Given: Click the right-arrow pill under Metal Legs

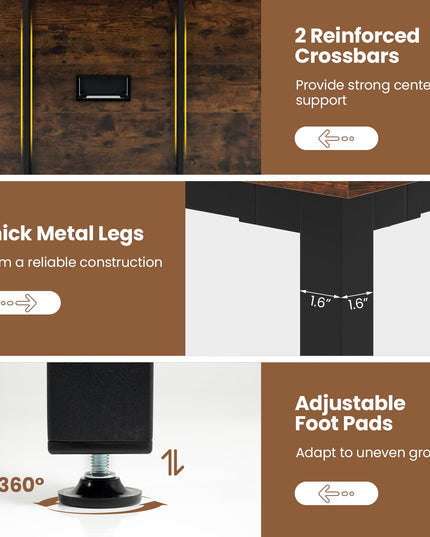Looking at the screenshot, I should pos(30,303).
